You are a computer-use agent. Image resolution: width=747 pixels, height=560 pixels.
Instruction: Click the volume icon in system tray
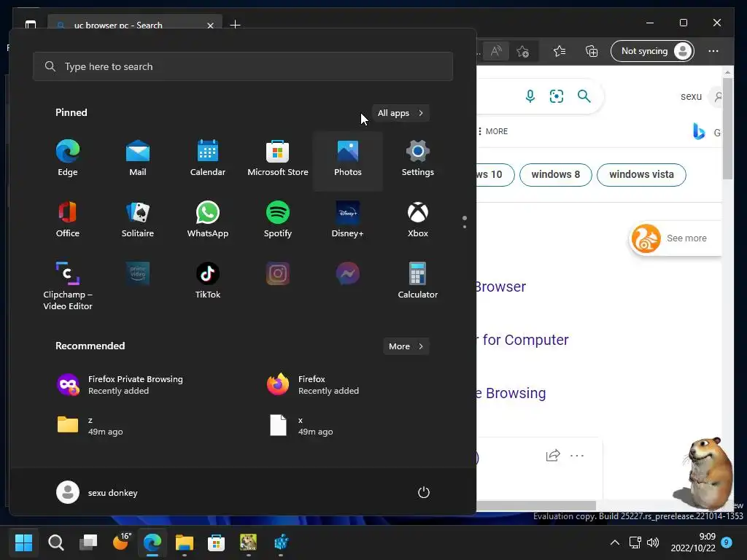pos(653,542)
